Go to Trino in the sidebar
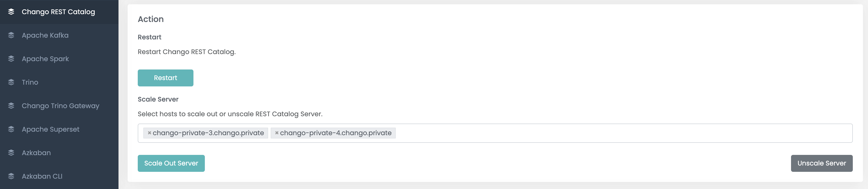Image resolution: width=868 pixels, height=189 pixels. pos(30,82)
